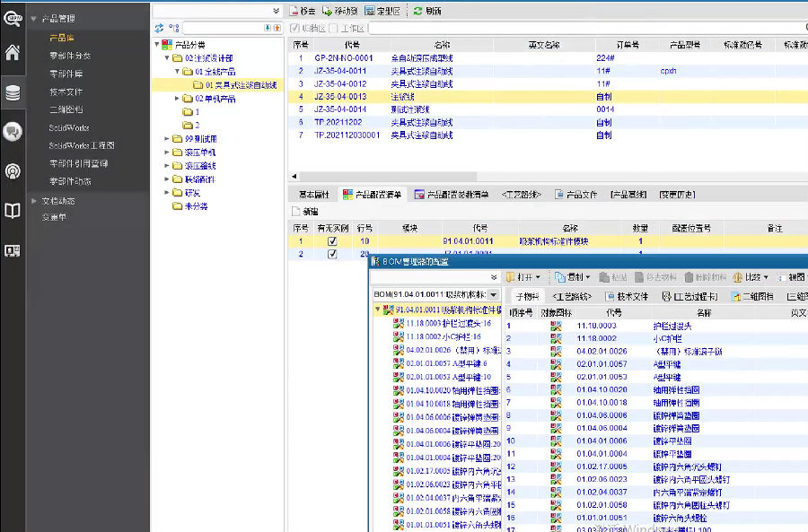Refresh the product category tree with blue arrows icon

160,29
